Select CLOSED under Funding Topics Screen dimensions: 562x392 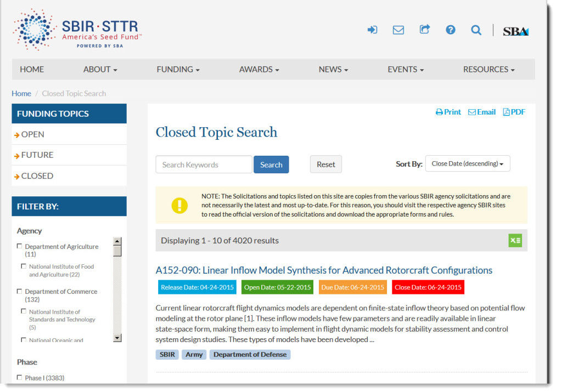37,176
